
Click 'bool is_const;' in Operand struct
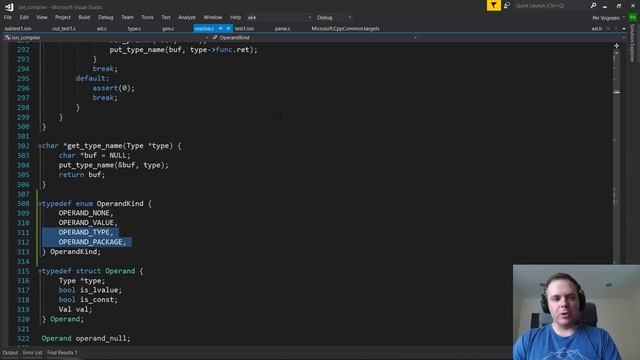(88, 300)
